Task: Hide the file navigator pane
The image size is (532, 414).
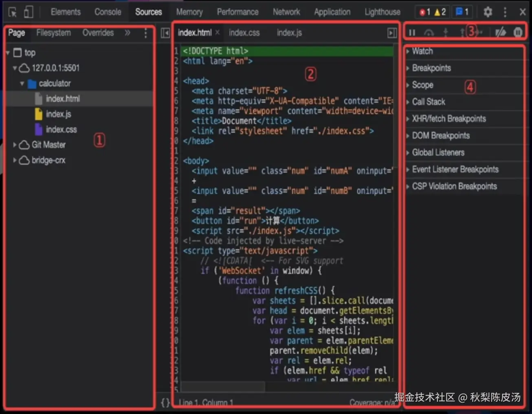Action: (x=165, y=33)
